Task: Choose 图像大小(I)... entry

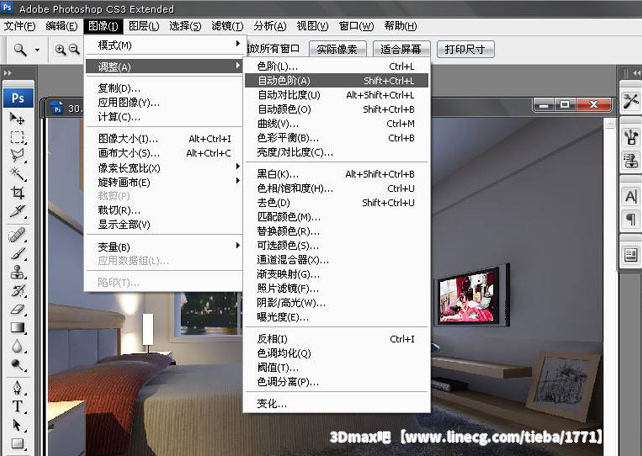Action: pyautogui.click(x=164, y=139)
